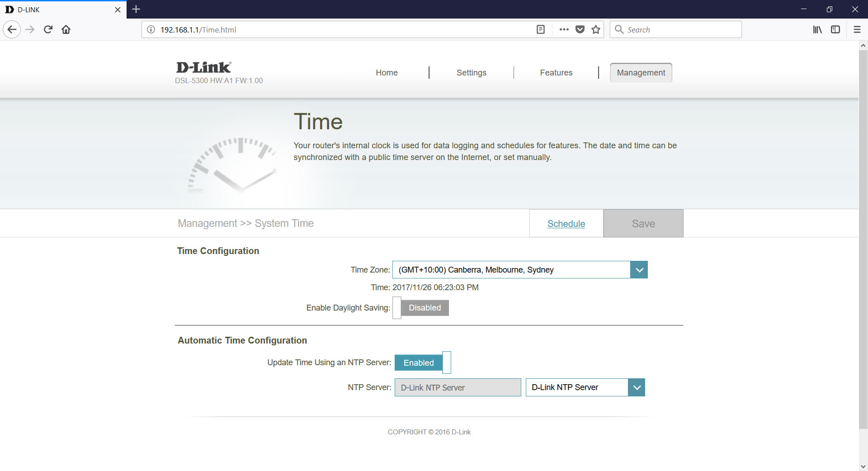Click the search magnifier icon
Viewport: 868px width, 471px height.
[619, 29]
